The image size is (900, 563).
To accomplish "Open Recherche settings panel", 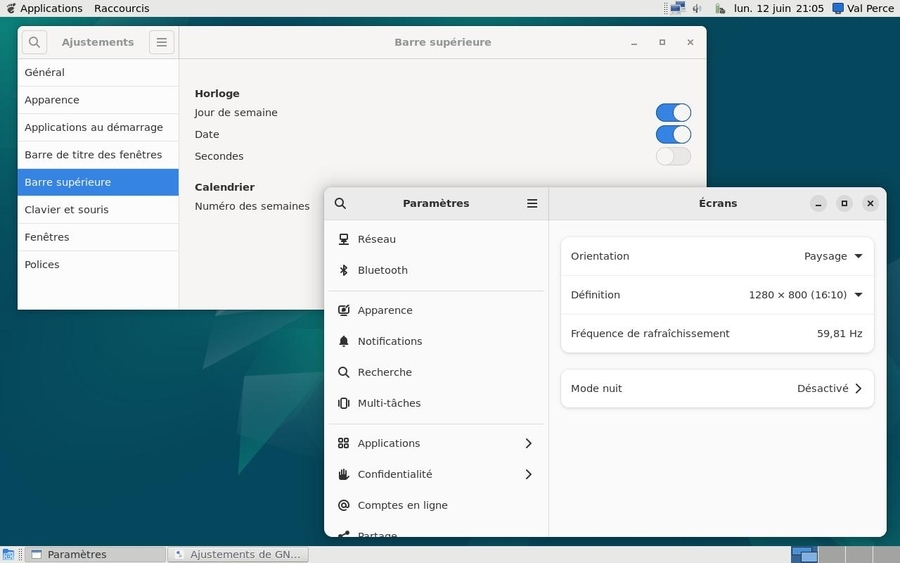I will [436, 372].
